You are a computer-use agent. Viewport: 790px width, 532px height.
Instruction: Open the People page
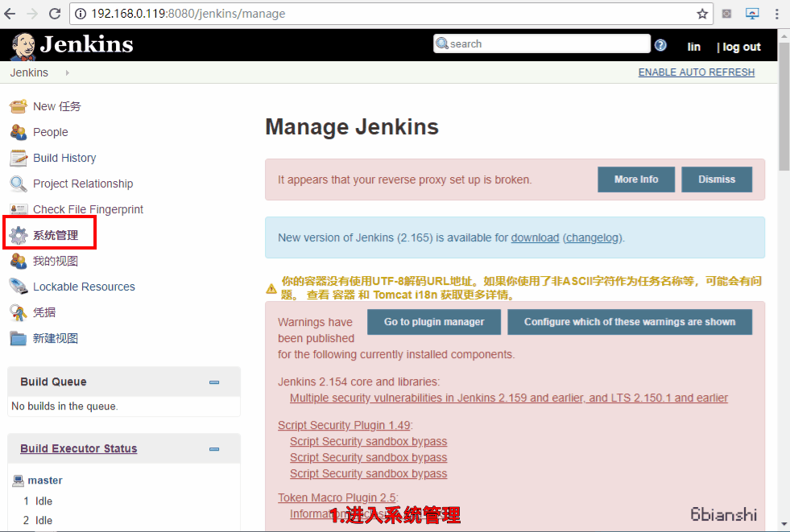click(51, 132)
